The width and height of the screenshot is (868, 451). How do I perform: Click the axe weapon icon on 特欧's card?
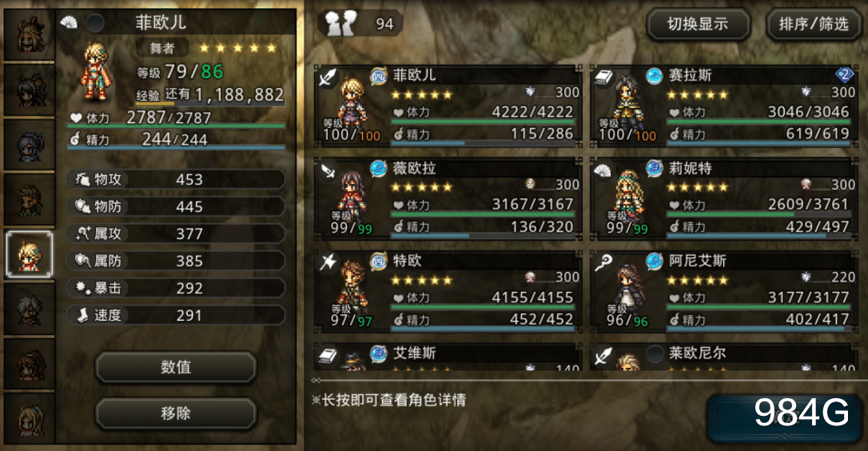coord(328,262)
